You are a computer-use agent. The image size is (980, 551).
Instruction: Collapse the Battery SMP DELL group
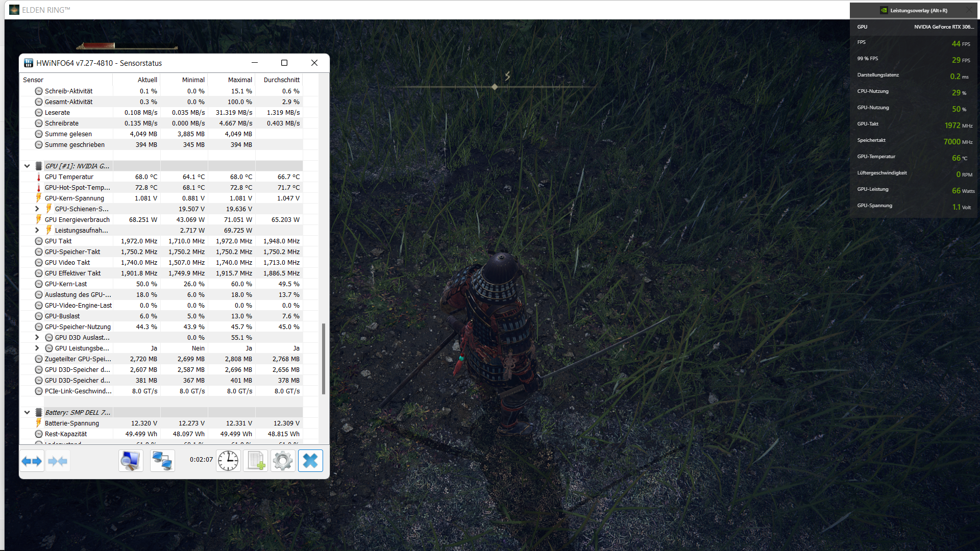click(27, 412)
